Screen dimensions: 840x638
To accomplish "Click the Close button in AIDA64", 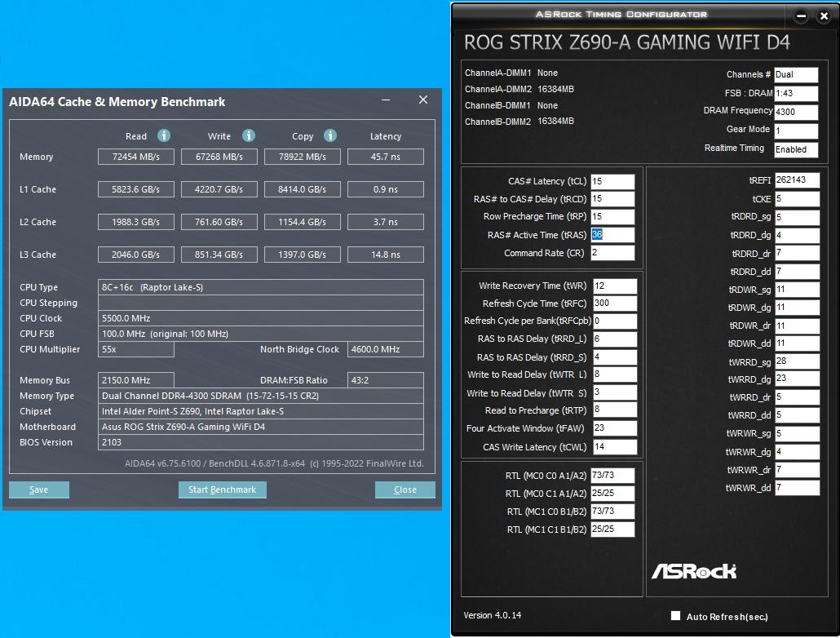I will 405,490.
